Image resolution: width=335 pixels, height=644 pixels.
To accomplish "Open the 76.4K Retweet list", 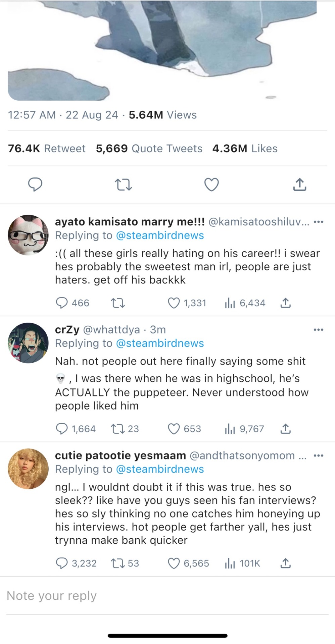I will (x=47, y=149).
